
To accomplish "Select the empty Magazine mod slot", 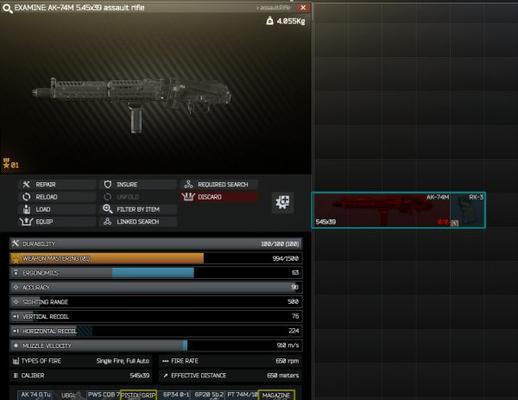I will (276, 395).
